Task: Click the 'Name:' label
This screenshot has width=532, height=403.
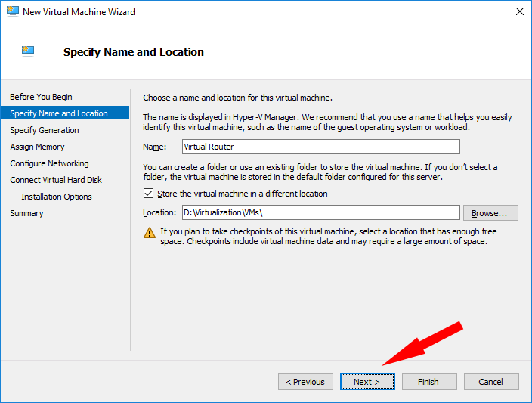Action: [154, 147]
